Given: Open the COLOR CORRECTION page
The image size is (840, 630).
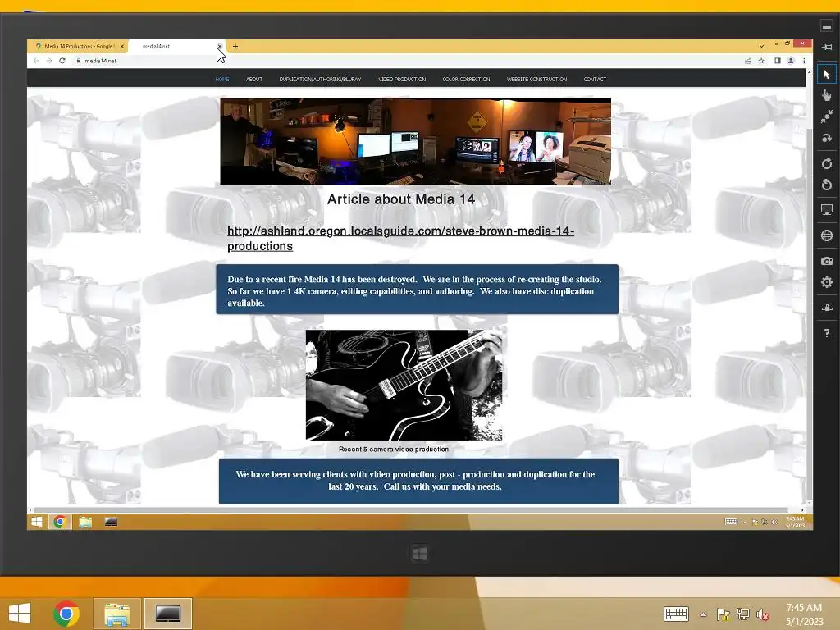Looking at the screenshot, I should click(x=466, y=79).
